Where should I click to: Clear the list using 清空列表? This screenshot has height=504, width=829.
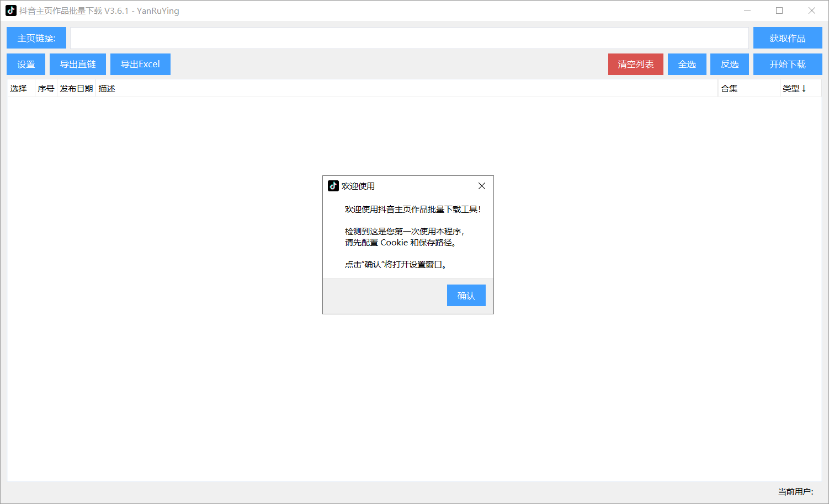point(635,64)
